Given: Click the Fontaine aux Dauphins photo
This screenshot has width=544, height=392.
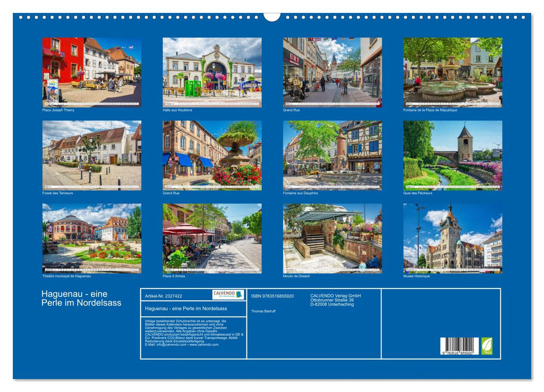Looking at the screenshot, I should 332,156.
